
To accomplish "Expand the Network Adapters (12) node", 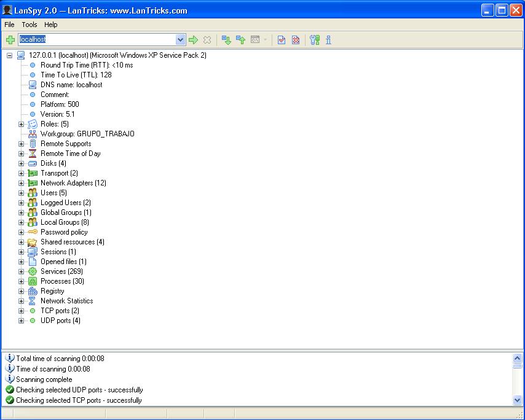I will (x=21, y=183).
